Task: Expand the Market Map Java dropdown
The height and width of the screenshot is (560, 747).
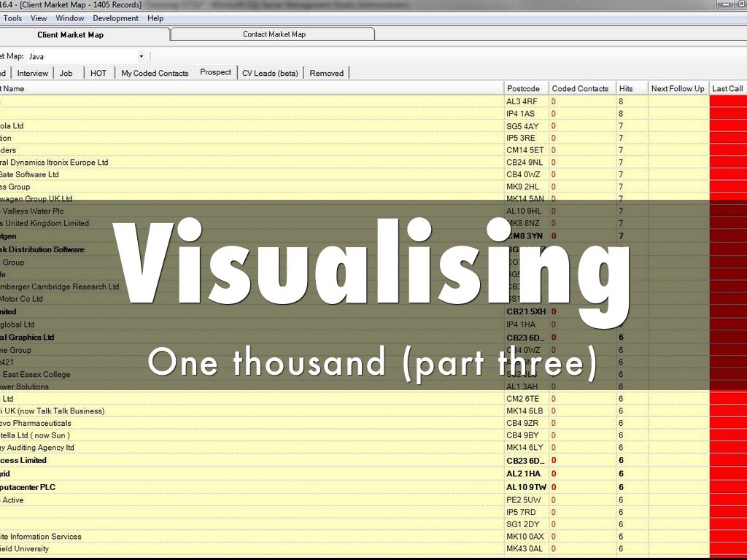Action: click(x=141, y=56)
